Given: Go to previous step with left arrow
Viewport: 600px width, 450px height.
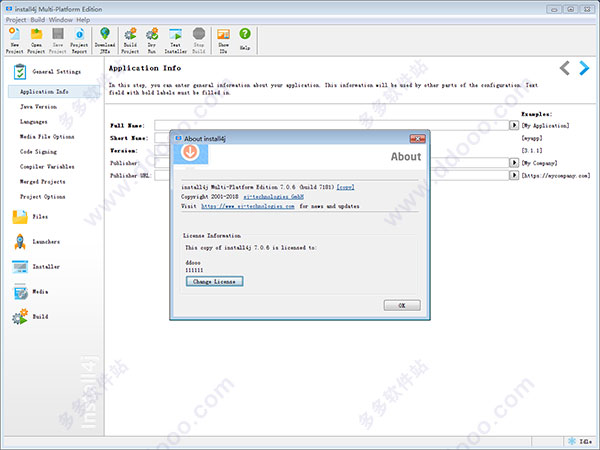Looking at the screenshot, I should (565, 68).
